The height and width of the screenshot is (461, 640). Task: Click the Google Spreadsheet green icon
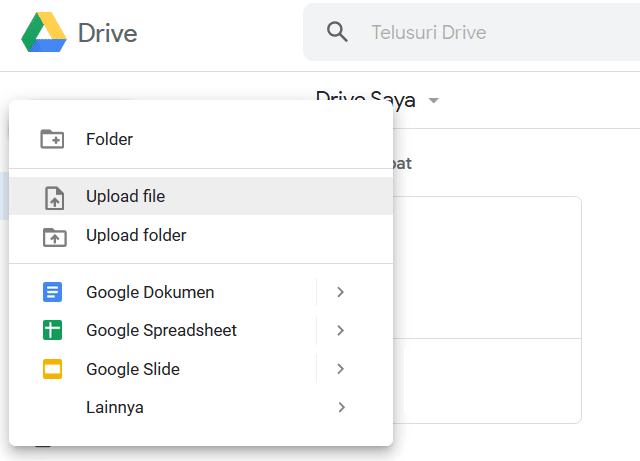[53, 330]
